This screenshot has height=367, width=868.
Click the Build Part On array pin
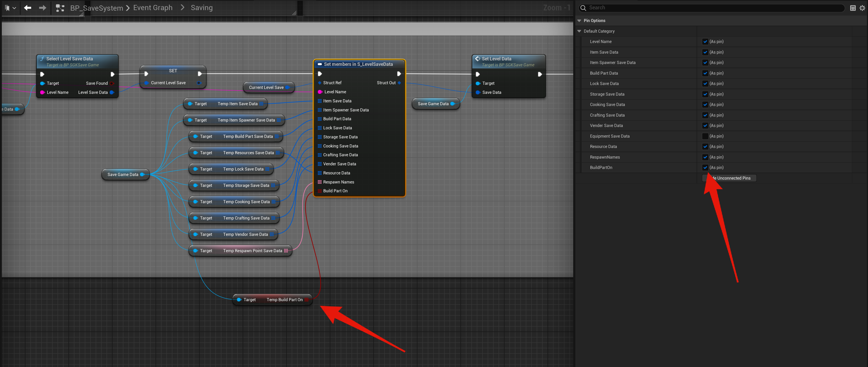pyautogui.click(x=319, y=191)
